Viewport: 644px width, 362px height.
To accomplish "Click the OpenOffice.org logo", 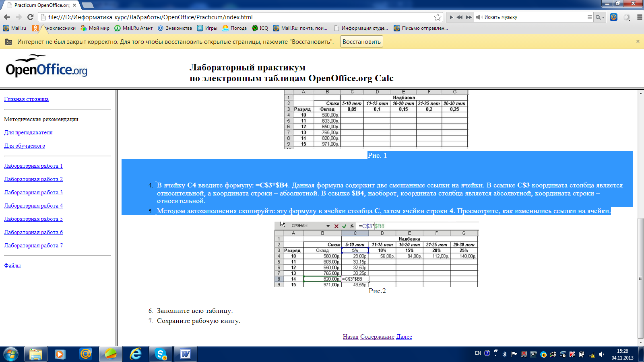I will tap(46, 66).
